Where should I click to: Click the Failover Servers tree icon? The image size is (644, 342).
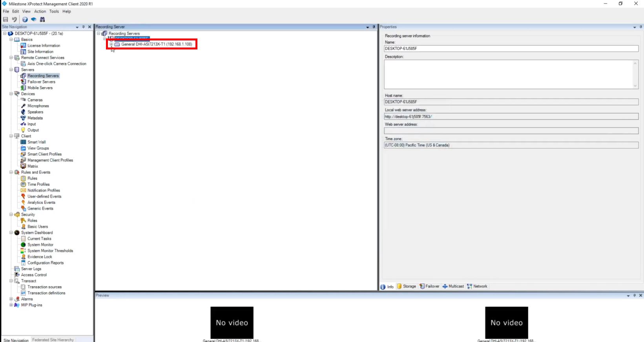(23, 82)
